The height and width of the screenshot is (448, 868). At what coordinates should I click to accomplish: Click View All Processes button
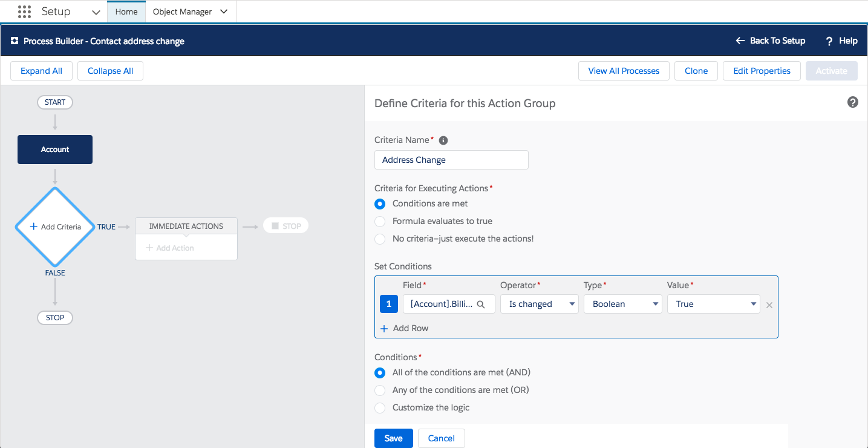624,71
